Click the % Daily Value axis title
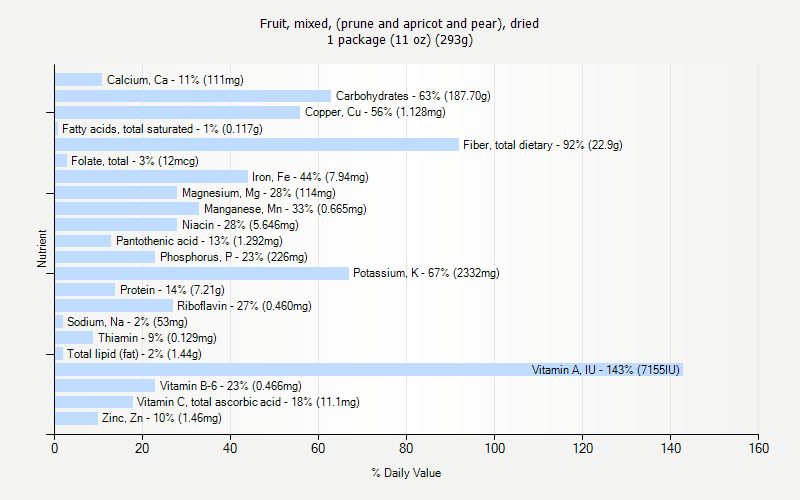Image resolution: width=800 pixels, height=500 pixels. (x=406, y=473)
